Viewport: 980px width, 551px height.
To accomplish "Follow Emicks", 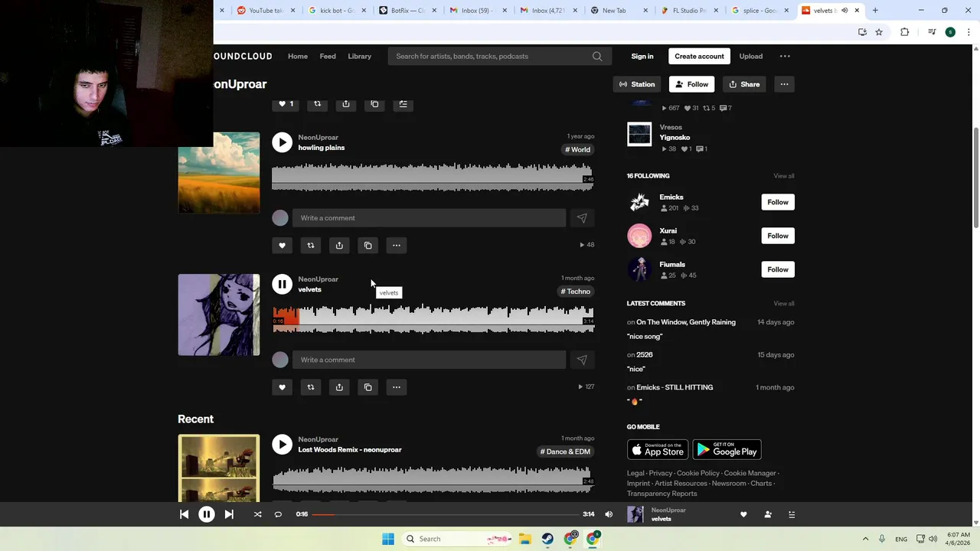I will 778,202.
